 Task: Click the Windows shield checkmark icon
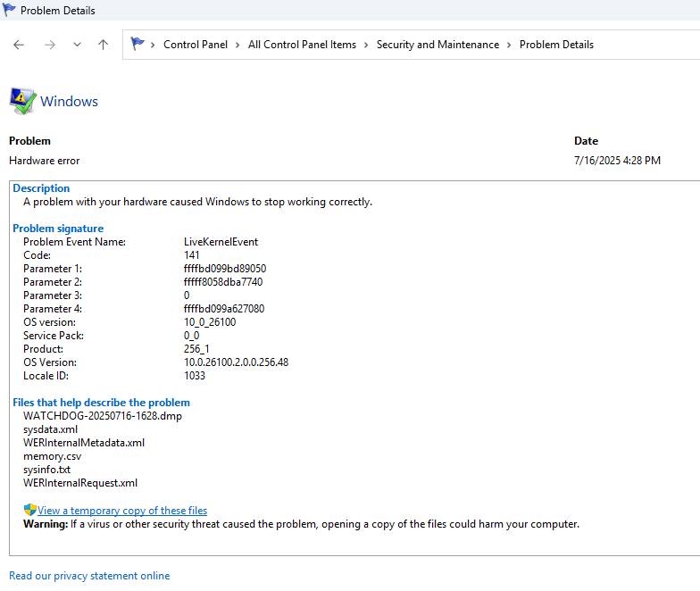22,101
